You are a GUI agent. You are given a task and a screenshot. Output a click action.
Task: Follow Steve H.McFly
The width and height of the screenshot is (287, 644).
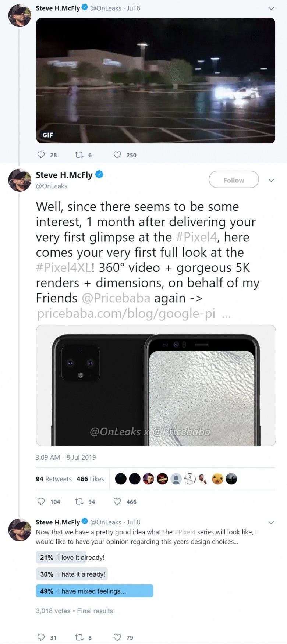coord(234,180)
